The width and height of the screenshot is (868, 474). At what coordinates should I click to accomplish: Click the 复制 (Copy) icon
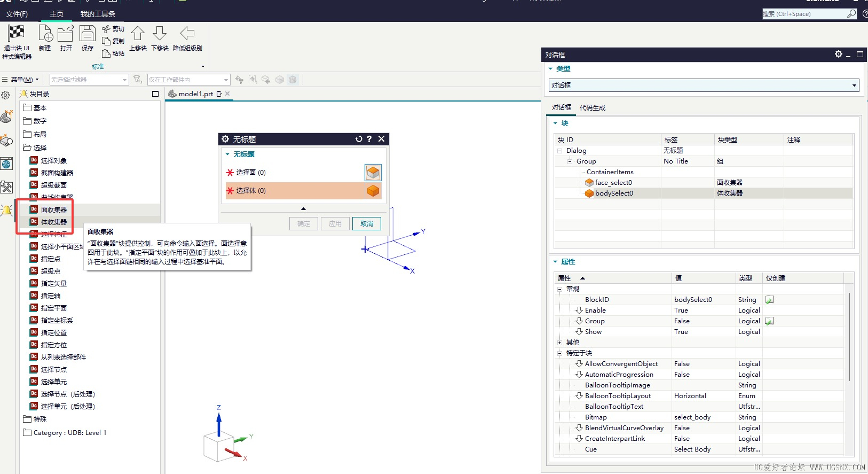tap(106, 41)
